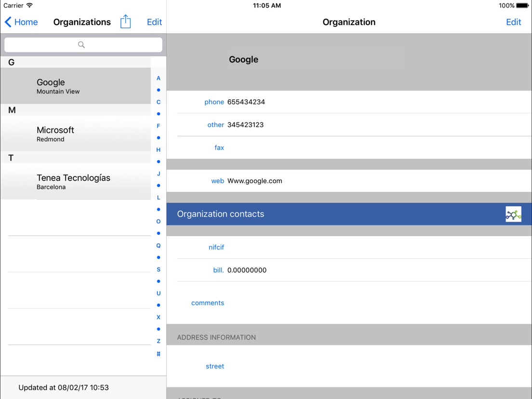The width and height of the screenshot is (532, 399).
Task: Select the Microsoft organization row
Action: (x=76, y=133)
